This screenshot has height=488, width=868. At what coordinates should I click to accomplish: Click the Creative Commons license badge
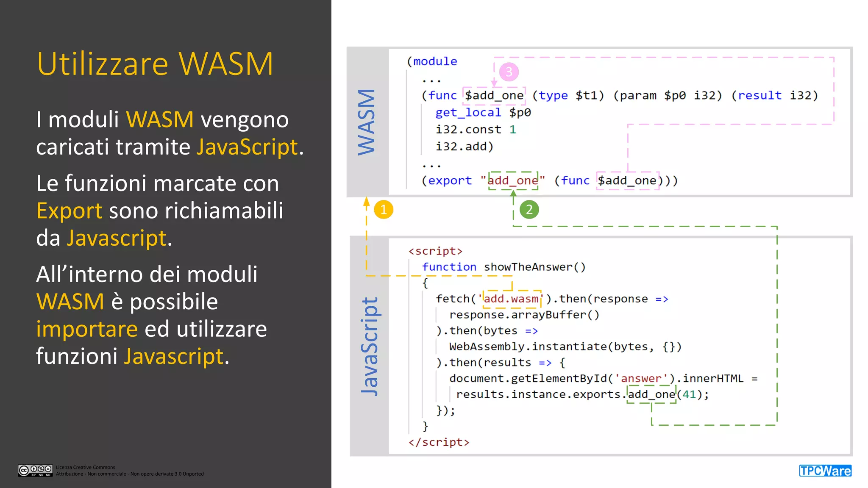[36, 470]
